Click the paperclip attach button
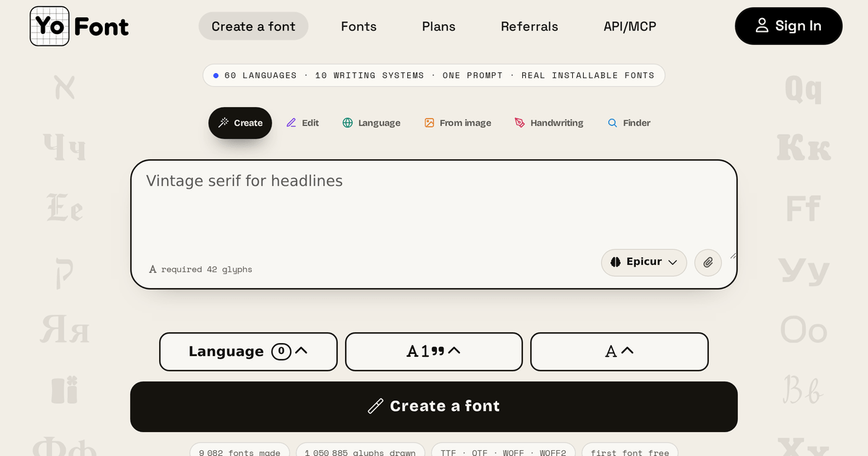The width and height of the screenshot is (868, 456). pos(708,262)
